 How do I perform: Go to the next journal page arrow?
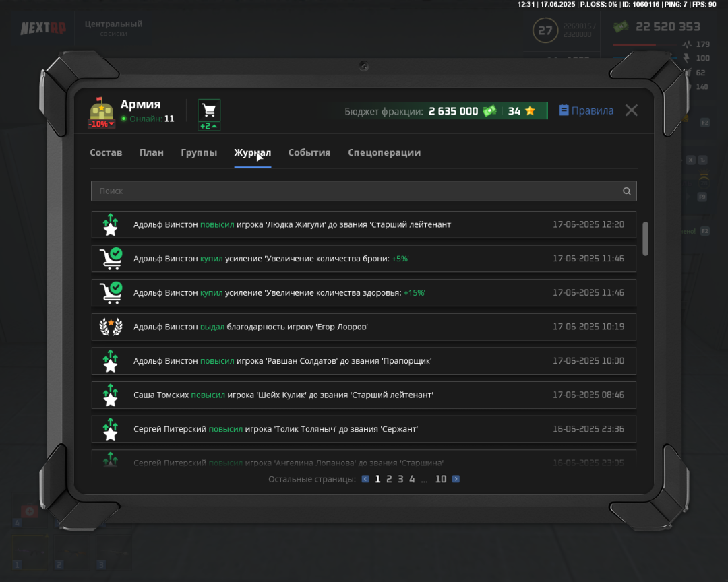(x=456, y=479)
